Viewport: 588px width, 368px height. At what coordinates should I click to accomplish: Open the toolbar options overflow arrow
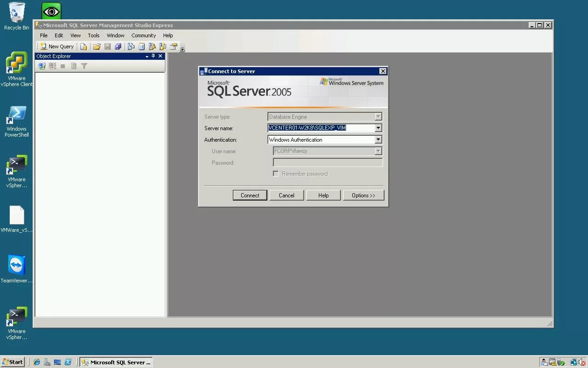point(182,49)
